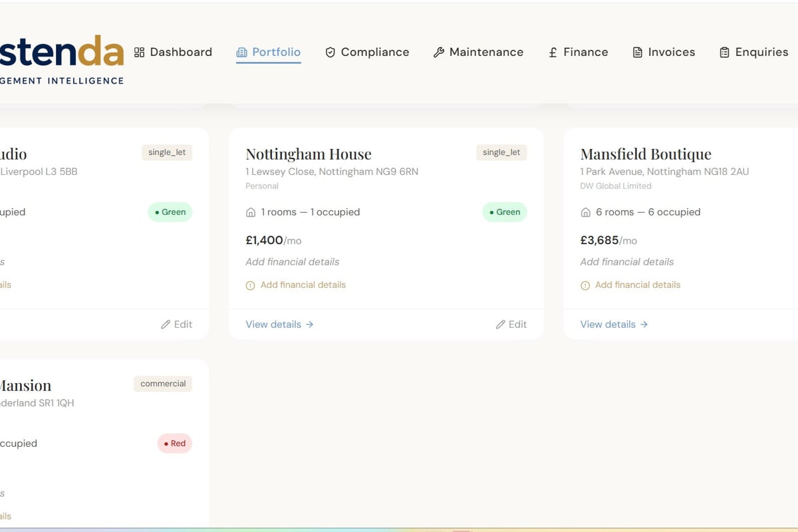The height and width of the screenshot is (532, 798).
Task: Click the Mansfield Boutique title
Action: [x=646, y=154]
